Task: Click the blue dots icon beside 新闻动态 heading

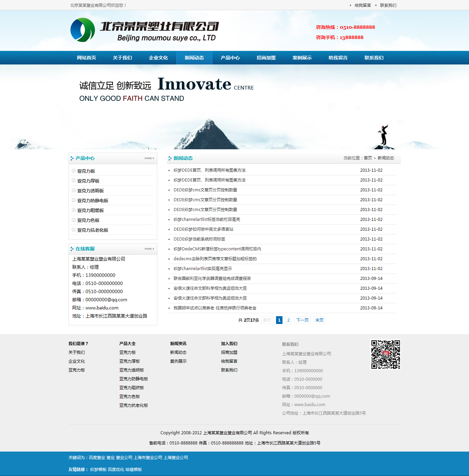Action: click(170, 158)
